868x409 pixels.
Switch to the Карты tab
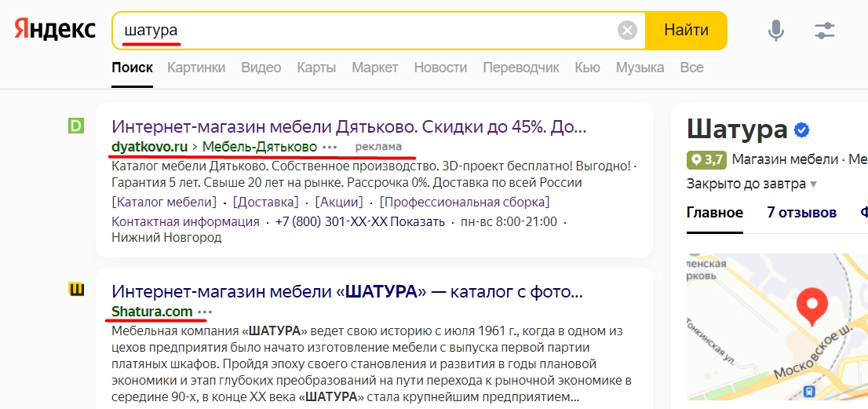coord(316,68)
